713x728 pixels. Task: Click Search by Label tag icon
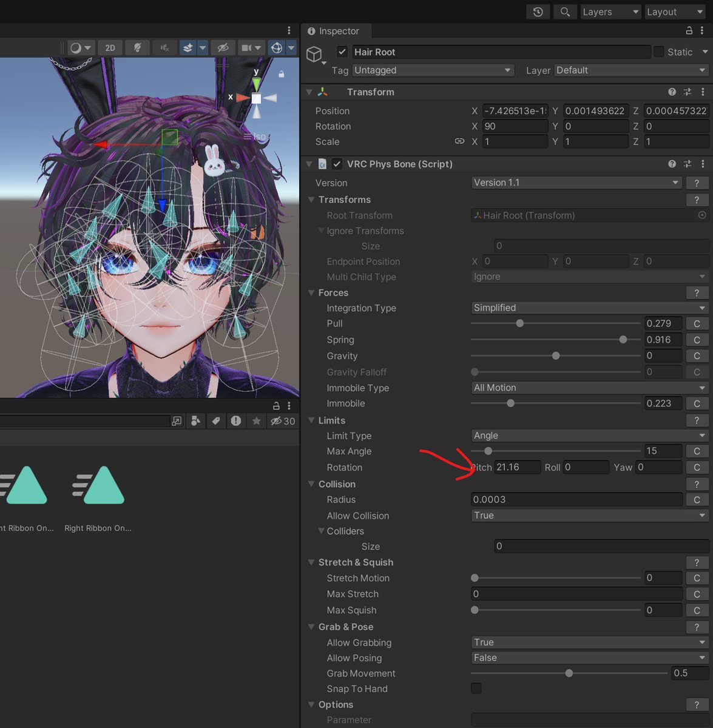(x=216, y=421)
